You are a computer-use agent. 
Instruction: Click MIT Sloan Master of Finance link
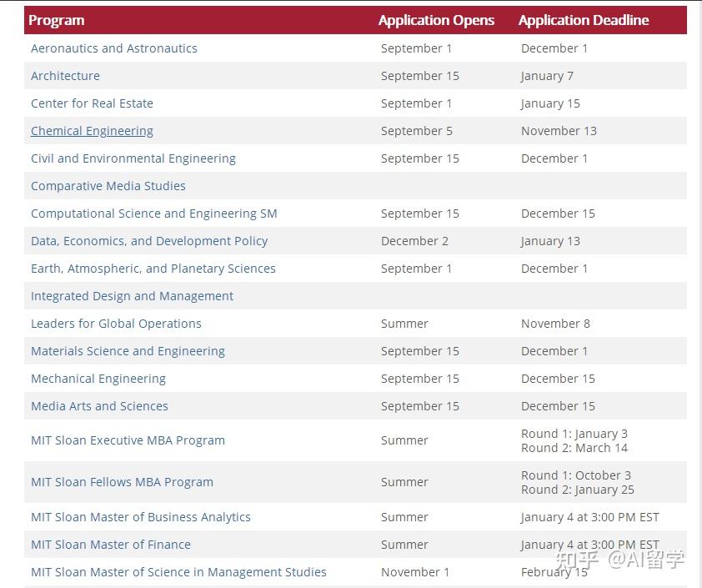pos(111,545)
